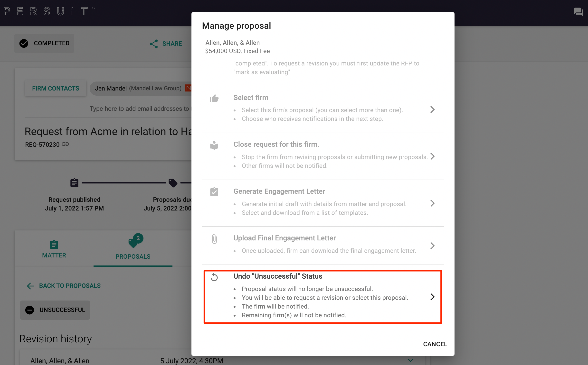
Task: Click the share icon next to SHARE
Action: point(154,44)
